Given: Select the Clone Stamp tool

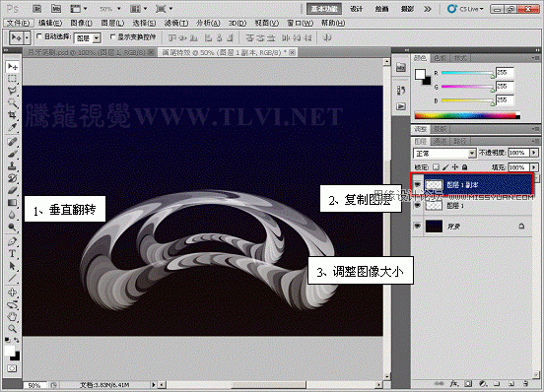Looking at the screenshot, I should click(x=12, y=165).
